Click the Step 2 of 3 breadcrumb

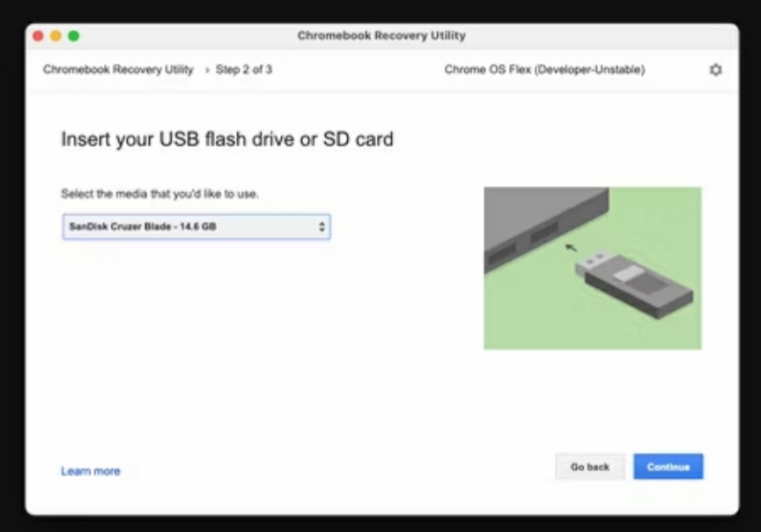pyautogui.click(x=244, y=70)
